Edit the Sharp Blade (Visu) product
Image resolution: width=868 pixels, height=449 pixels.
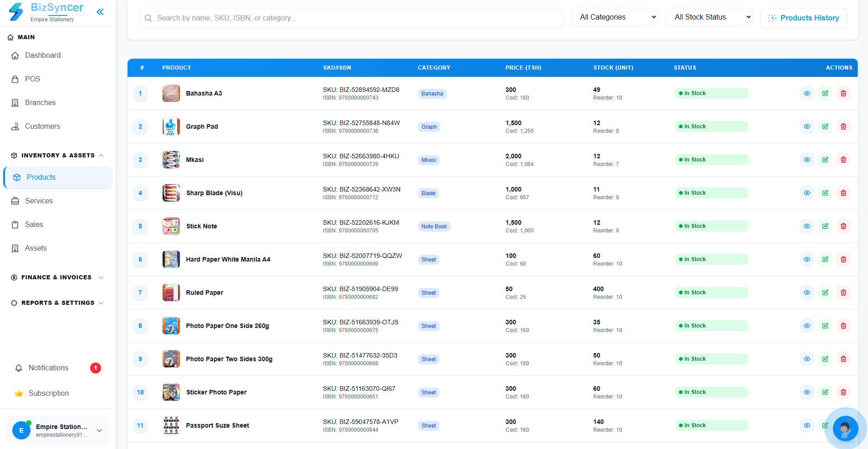(x=825, y=193)
